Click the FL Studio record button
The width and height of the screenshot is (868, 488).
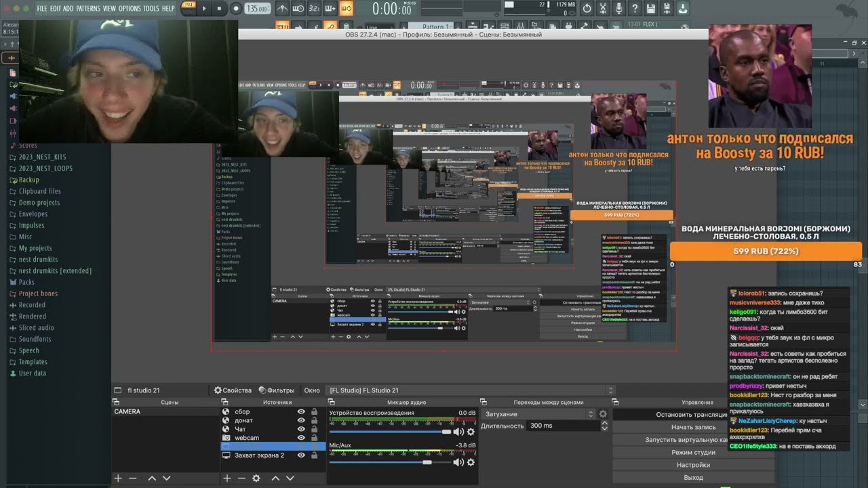tap(235, 9)
